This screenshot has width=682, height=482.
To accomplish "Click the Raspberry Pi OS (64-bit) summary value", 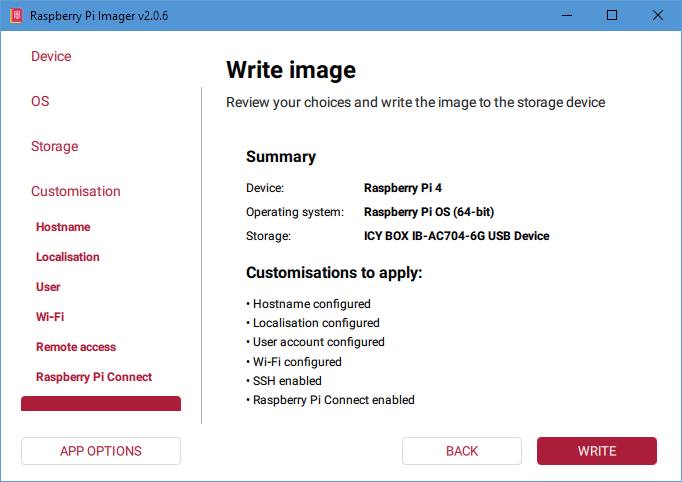I will pyautogui.click(x=428, y=212).
